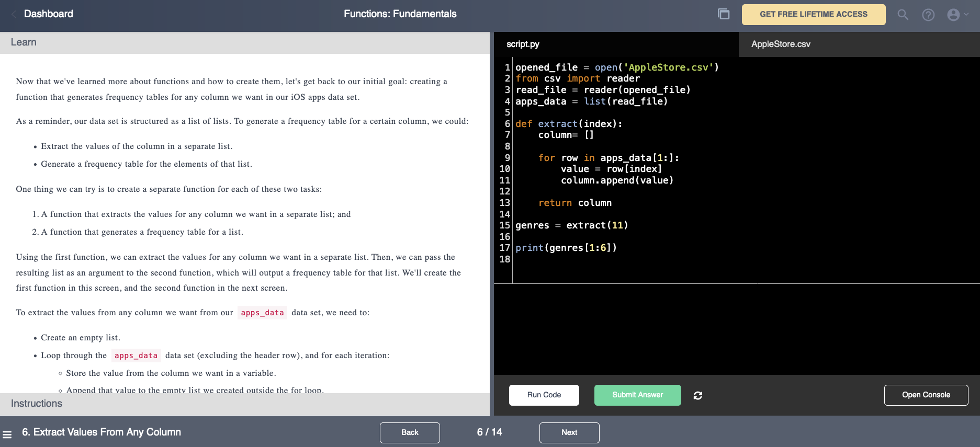Image resolution: width=980 pixels, height=447 pixels.
Task: Advance to next screen with Next
Action: pyautogui.click(x=569, y=432)
